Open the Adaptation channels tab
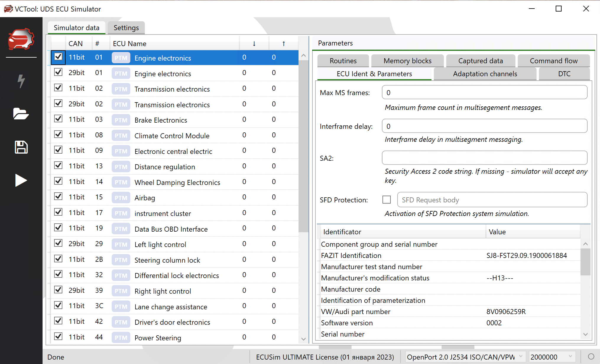 (485, 74)
